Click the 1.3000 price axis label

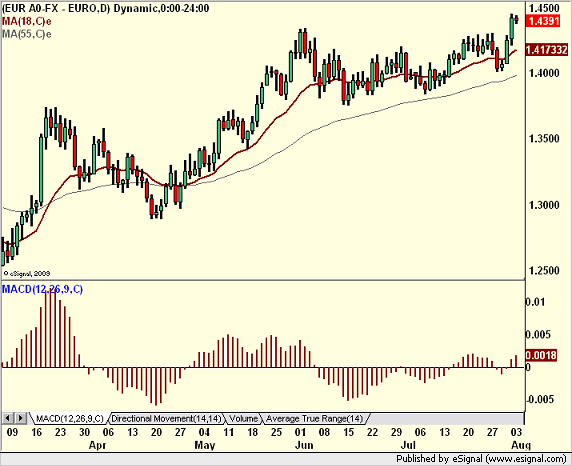coord(544,205)
